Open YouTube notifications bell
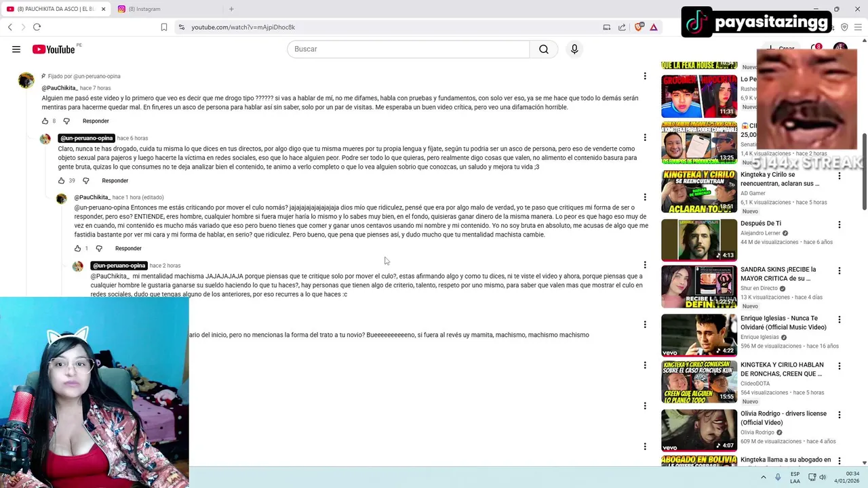The image size is (868, 488). pyautogui.click(x=816, y=49)
